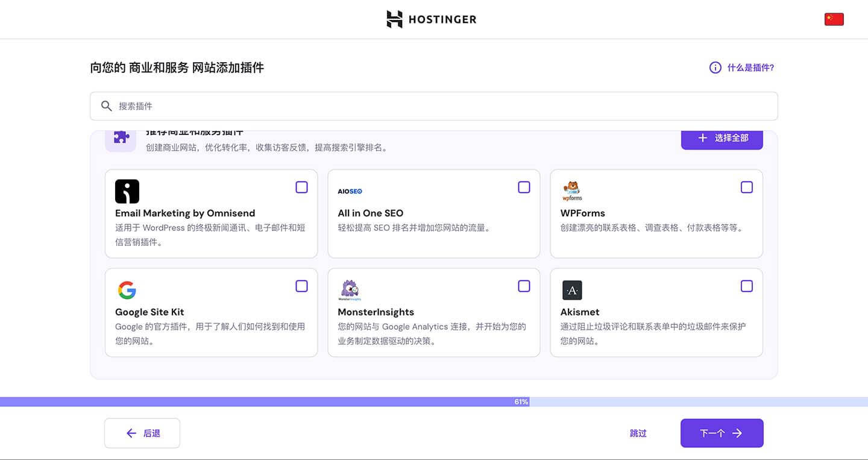Click the WPForms bear logo

(x=572, y=191)
